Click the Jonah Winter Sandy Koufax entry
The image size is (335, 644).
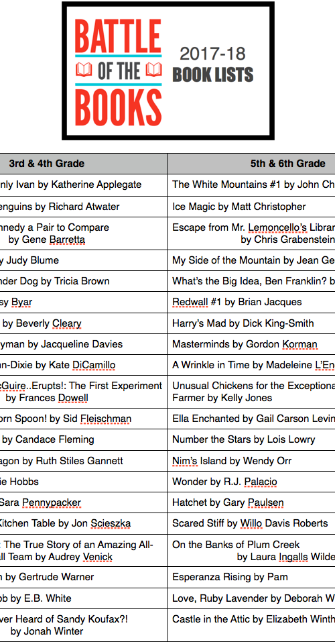click(84, 625)
